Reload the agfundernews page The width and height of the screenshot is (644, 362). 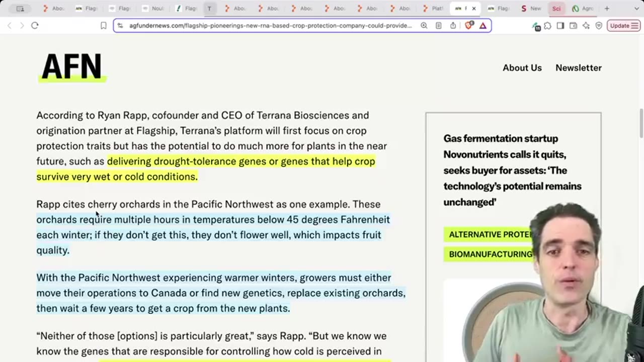[35, 26]
